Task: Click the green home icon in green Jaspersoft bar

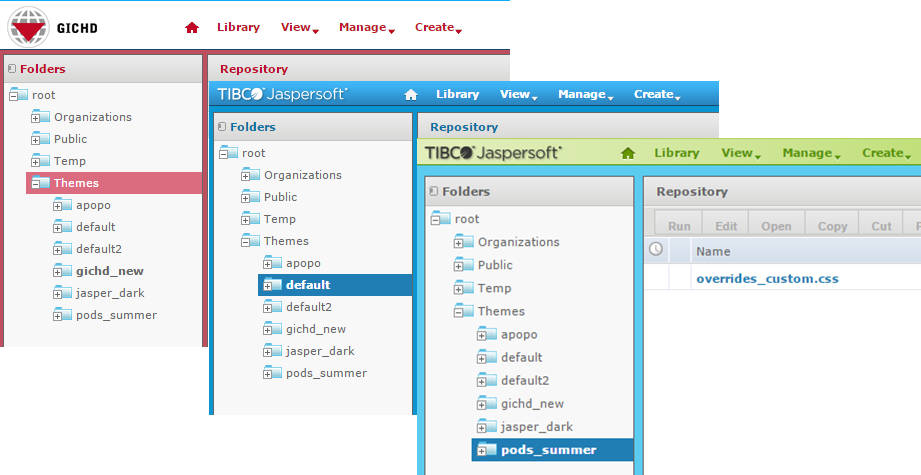Action: point(628,153)
